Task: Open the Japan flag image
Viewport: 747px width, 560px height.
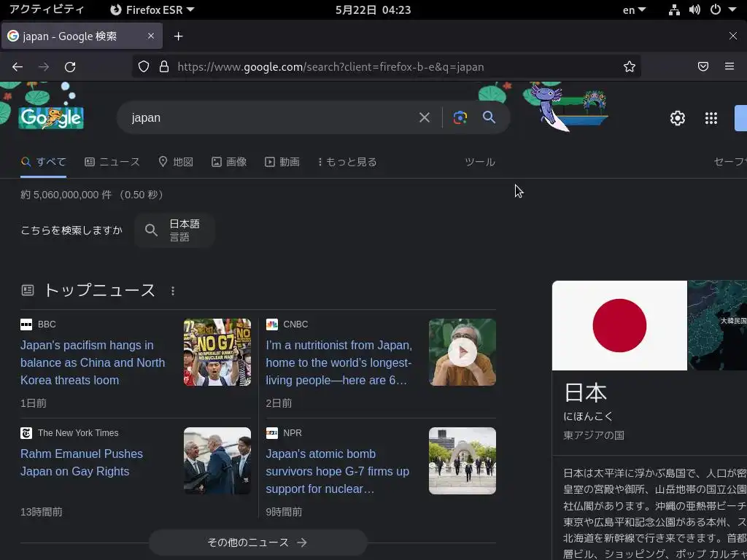Action: coord(619,326)
